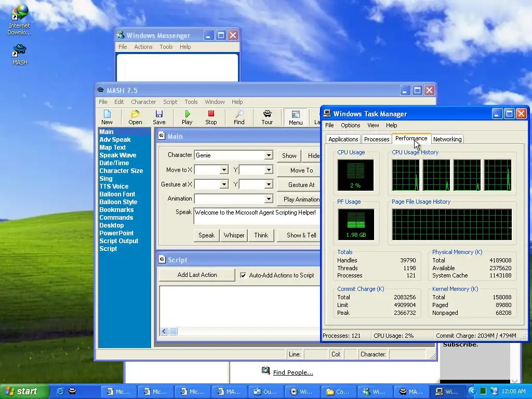The height and width of the screenshot is (399, 532).
Task: Select Speak Wave in MASH sidebar
Action: point(118,155)
